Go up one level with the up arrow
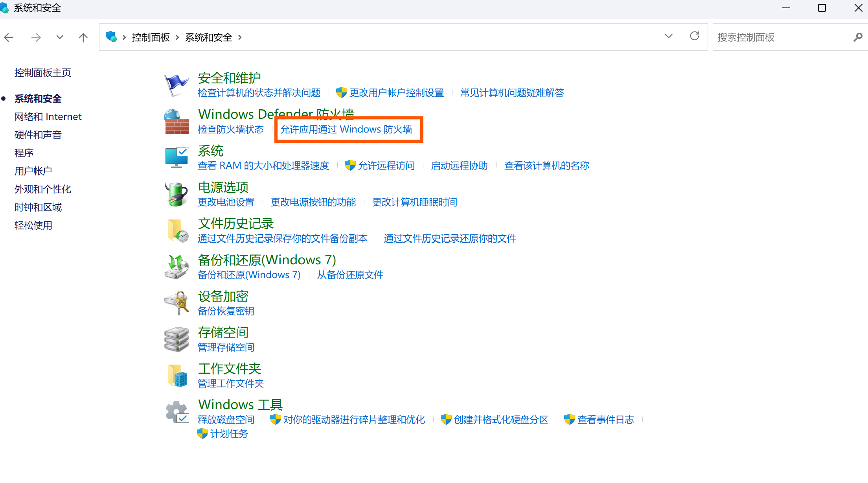This screenshot has height=483, width=868. point(83,37)
